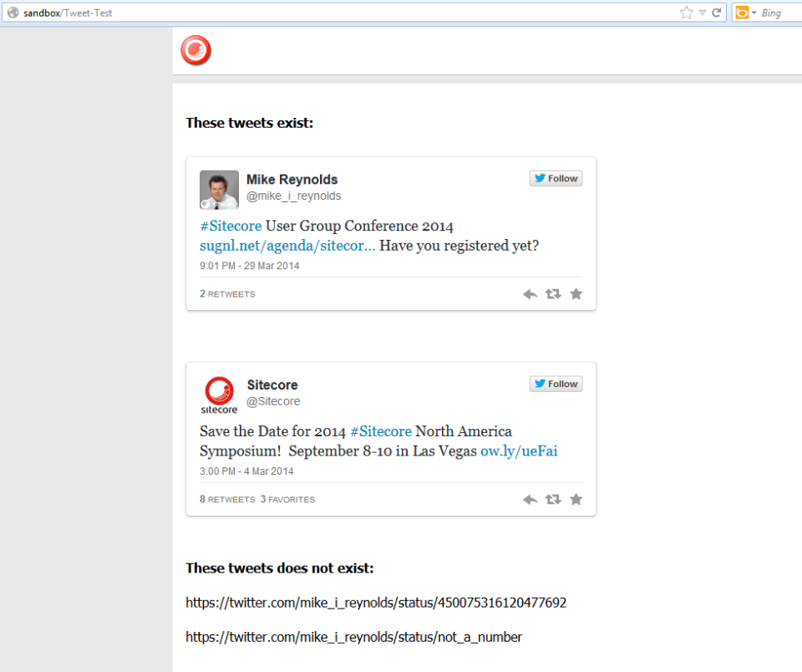Image resolution: width=802 pixels, height=672 pixels.
Task: Favorite the Sitecore tweet via star icon
Action: pos(576,499)
